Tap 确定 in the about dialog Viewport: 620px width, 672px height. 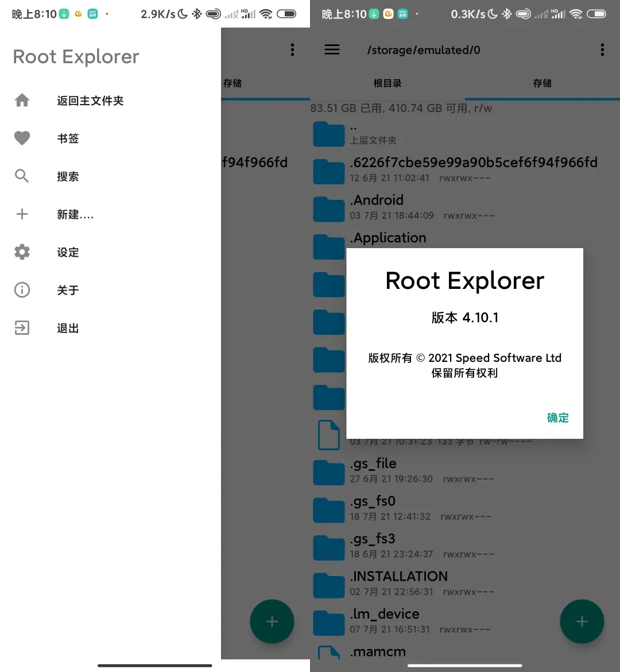tap(558, 418)
